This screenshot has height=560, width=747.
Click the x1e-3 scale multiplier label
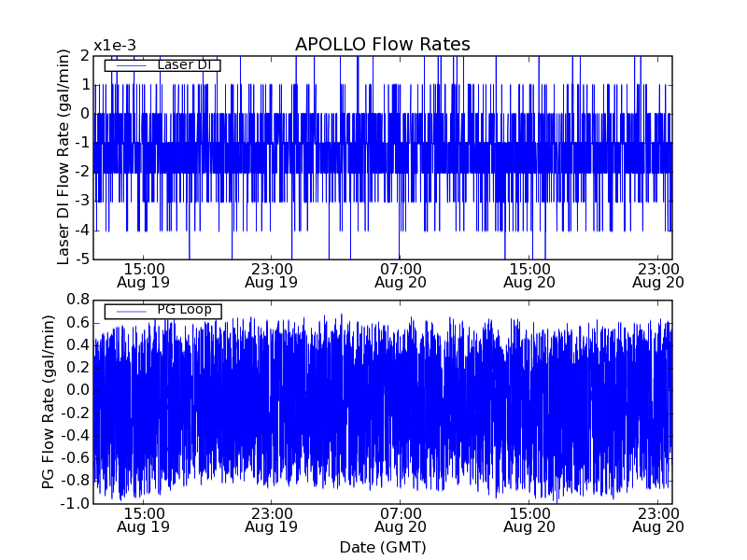[115, 46]
